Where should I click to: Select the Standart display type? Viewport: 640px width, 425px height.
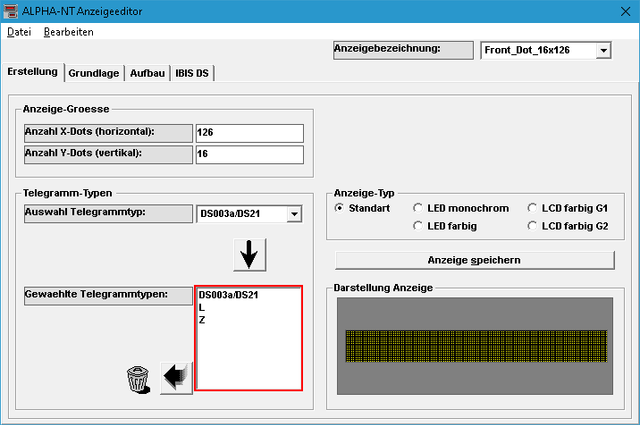(339, 208)
